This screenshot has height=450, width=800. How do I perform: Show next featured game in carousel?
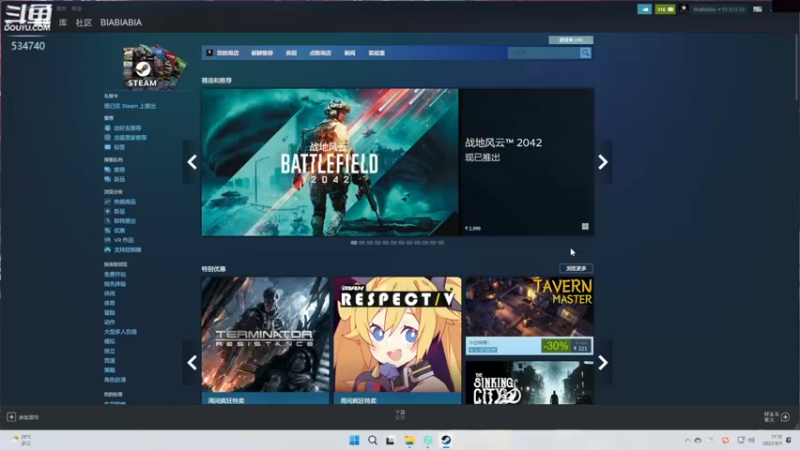click(x=603, y=162)
